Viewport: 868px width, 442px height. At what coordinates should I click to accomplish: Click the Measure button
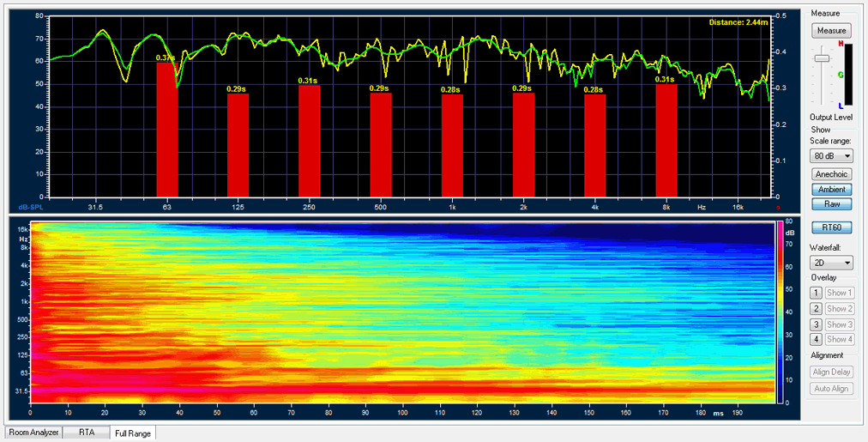831,30
